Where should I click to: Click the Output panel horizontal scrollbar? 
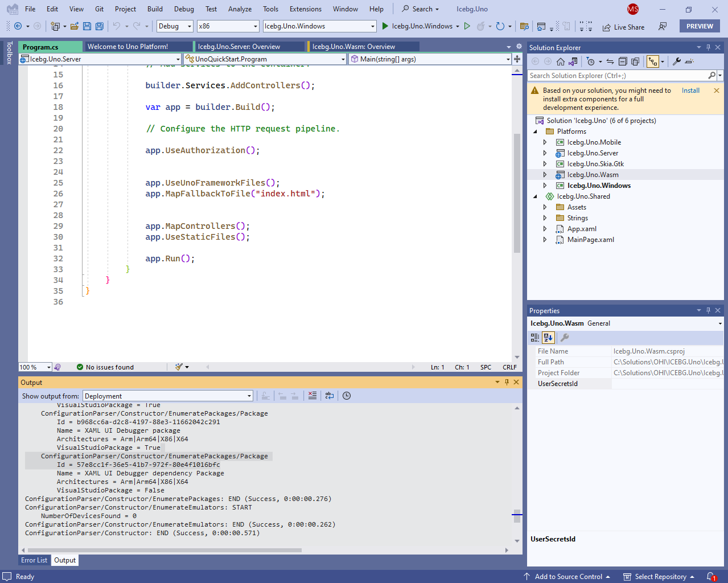pyautogui.click(x=165, y=550)
